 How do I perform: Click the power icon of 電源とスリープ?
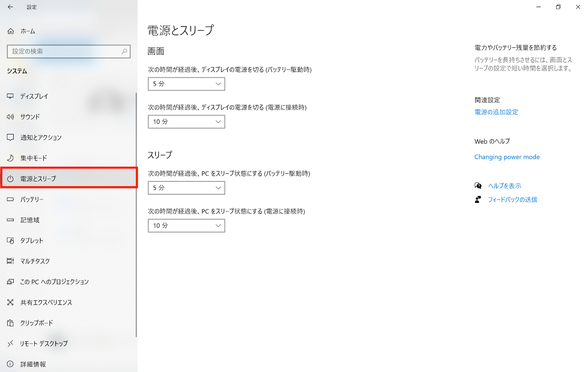pyautogui.click(x=10, y=179)
